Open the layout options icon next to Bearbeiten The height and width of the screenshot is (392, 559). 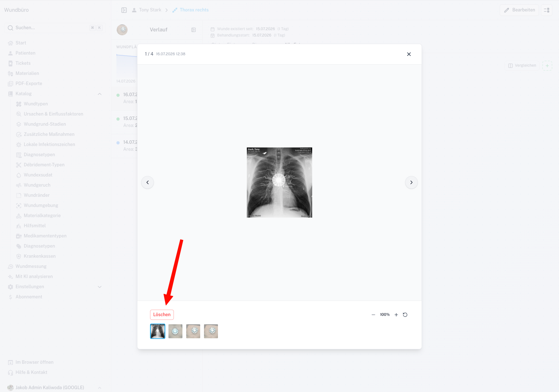(x=547, y=10)
